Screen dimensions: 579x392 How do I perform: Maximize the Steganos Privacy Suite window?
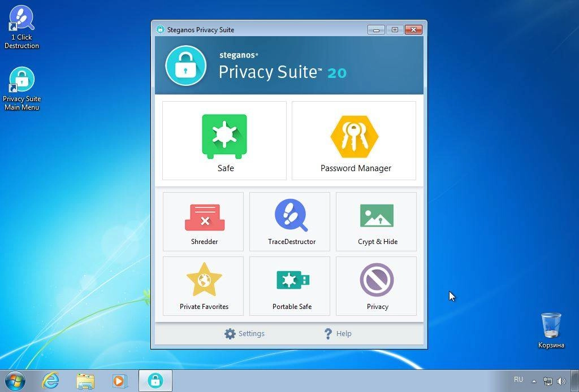click(x=395, y=30)
